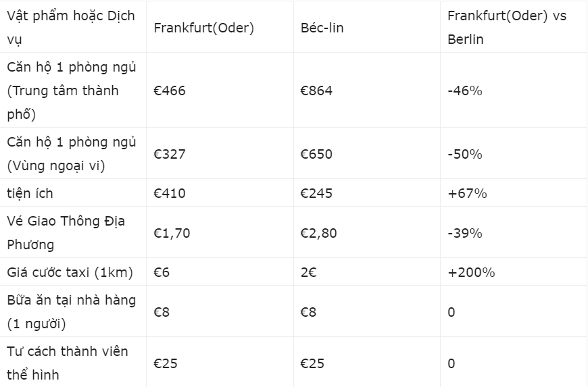Viewport: 588px width, 387px height.
Task: Select the Béc-lin column header
Action: [322, 28]
